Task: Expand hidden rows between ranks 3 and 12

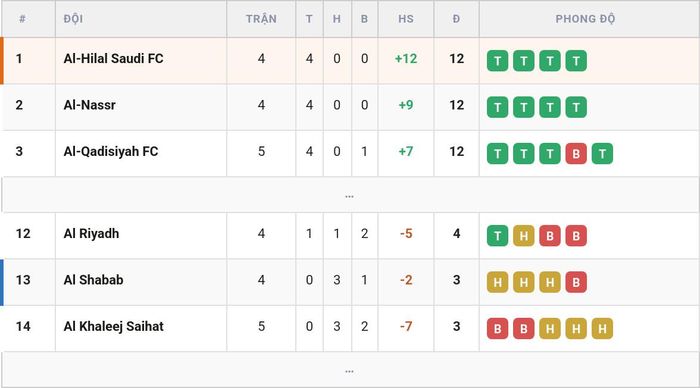Action: [x=350, y=195]
